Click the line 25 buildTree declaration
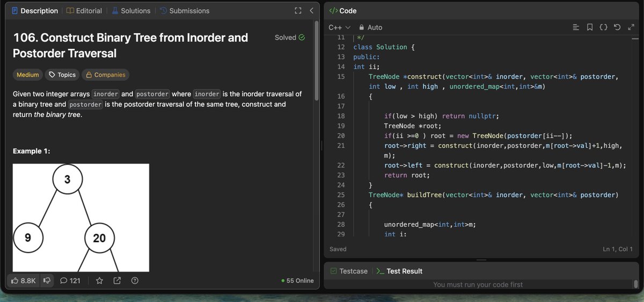Screen dimensions: 644x302 [x=494, y=195]
